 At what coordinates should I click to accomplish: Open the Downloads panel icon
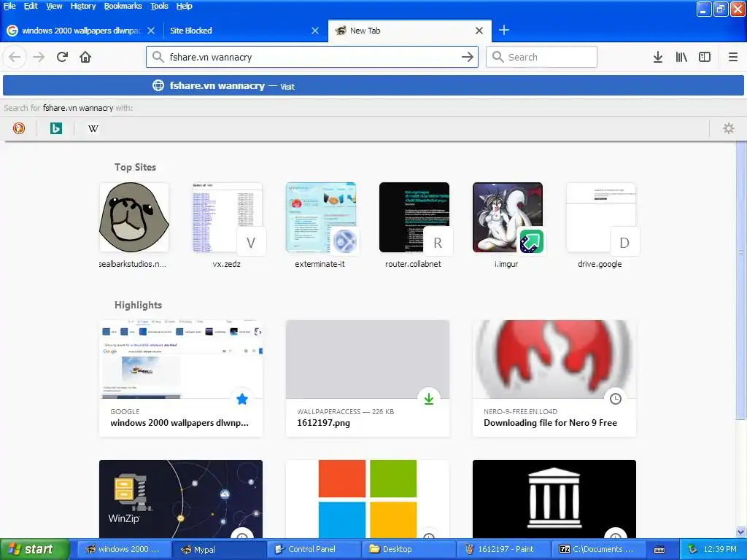(x=658, y=57)
